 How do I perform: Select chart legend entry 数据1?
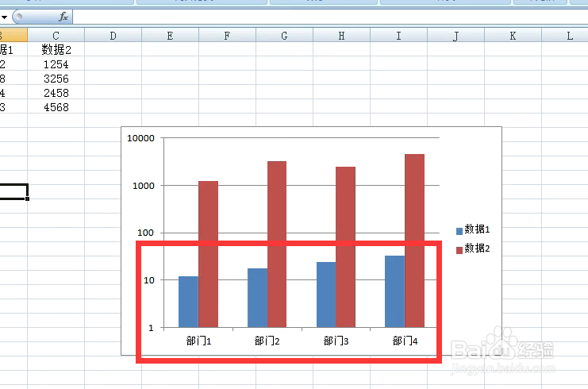click(473, 229)
